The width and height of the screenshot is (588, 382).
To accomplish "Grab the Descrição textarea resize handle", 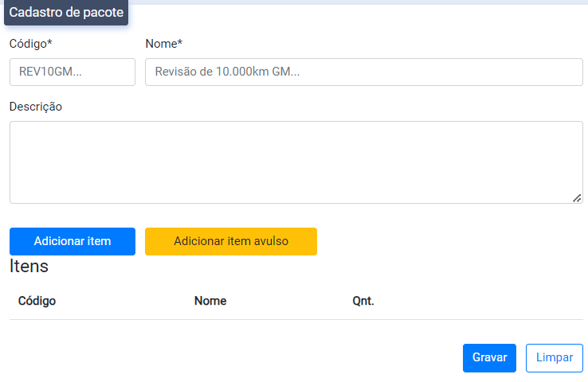I will (577, 197).
